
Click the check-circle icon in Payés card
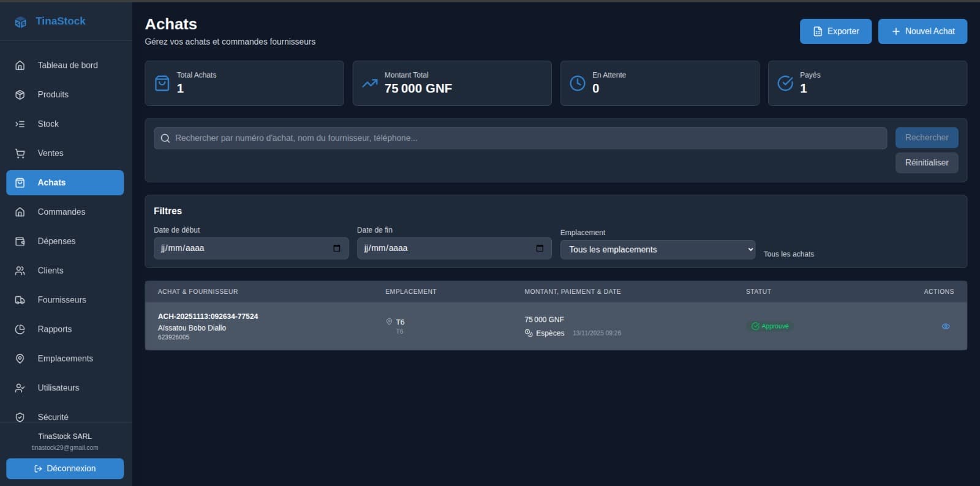click(x=785, y=83)
